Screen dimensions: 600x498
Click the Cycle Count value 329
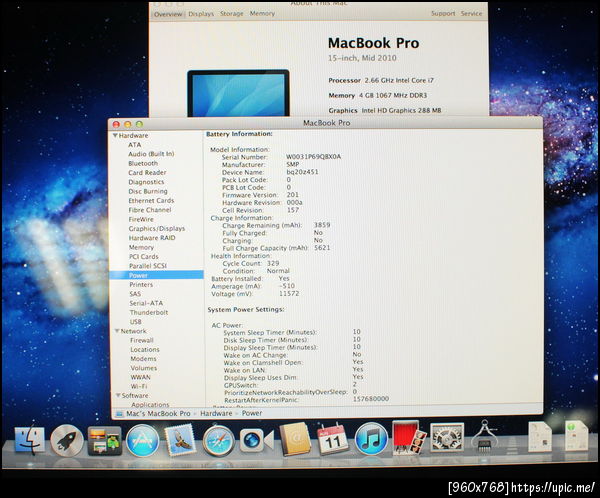(x=273, y=263)
